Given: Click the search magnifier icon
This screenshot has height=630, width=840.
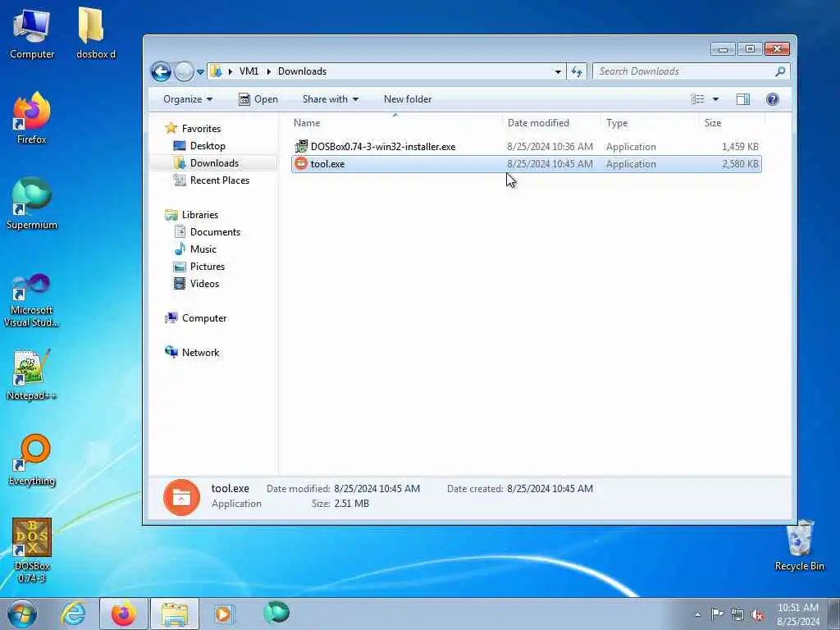Looking at the screenshot, I should (x=780, y=71).
